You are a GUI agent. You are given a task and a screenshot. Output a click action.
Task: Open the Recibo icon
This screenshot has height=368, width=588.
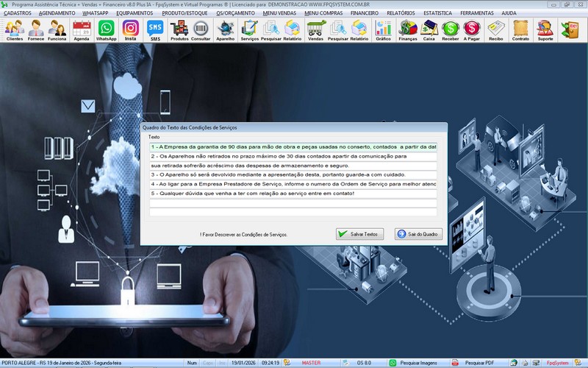[495, 30]
